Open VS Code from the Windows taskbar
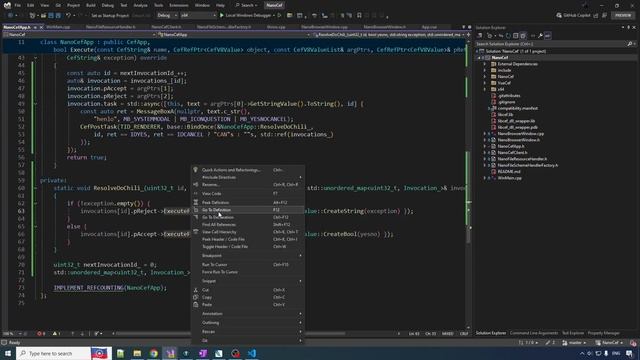 point(251,353)
